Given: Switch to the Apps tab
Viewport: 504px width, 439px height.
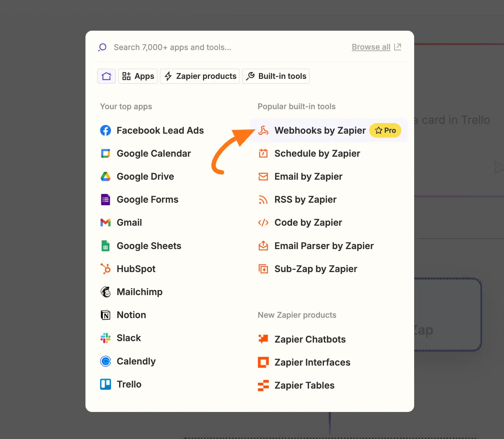Looking at the screenshot, I should click(138, 76).
